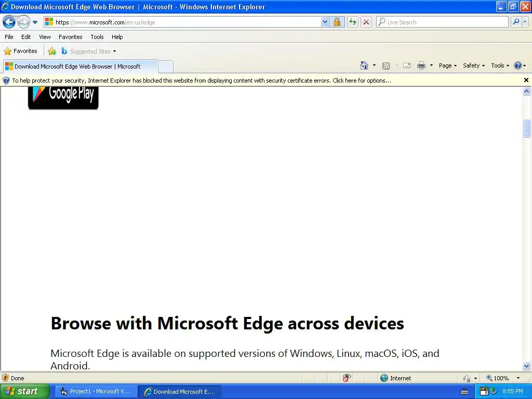Open the search provider options dropdown

coord(525,22)
